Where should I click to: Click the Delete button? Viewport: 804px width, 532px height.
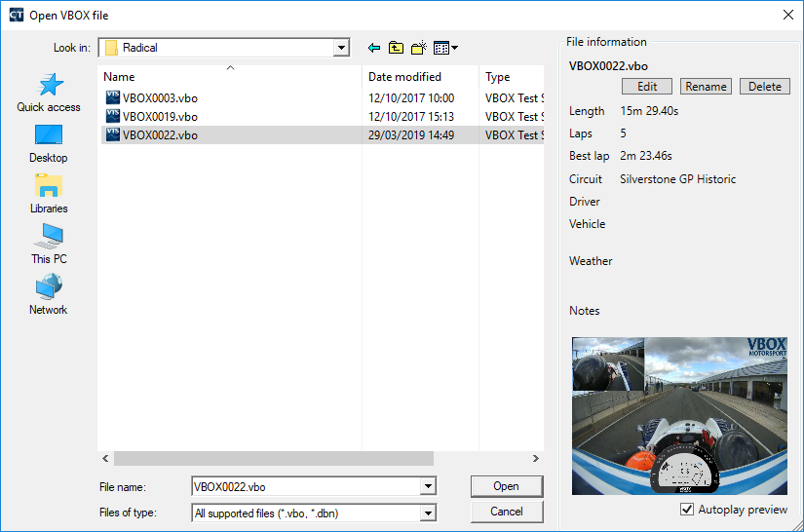pos(764,86)
